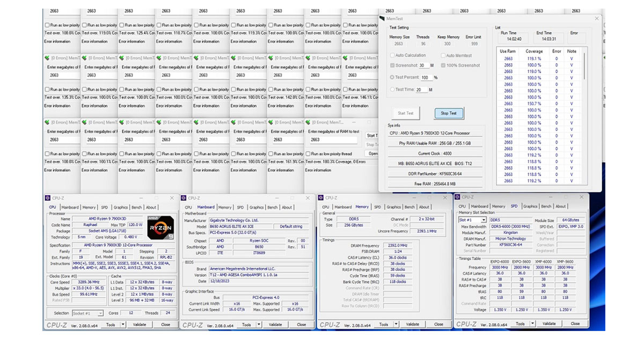
Task: Select the Test Time radio button
Action: (392, 90)
